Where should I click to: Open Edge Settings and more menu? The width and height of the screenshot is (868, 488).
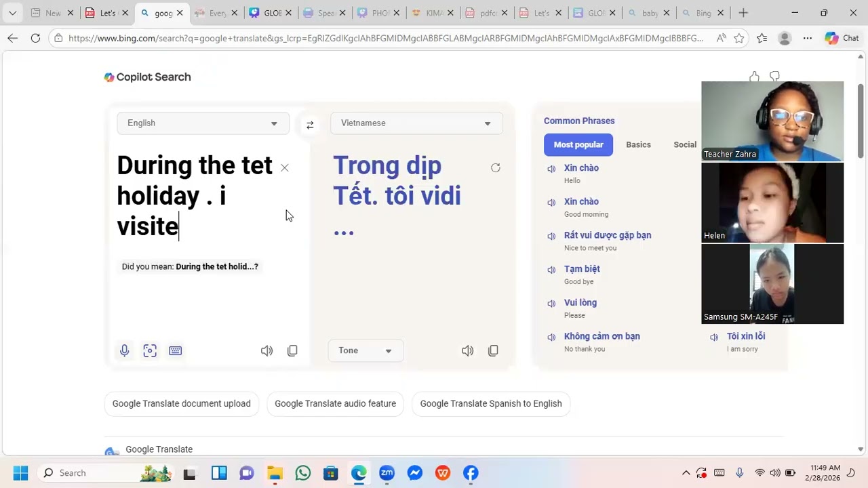[x=807, y=38]
